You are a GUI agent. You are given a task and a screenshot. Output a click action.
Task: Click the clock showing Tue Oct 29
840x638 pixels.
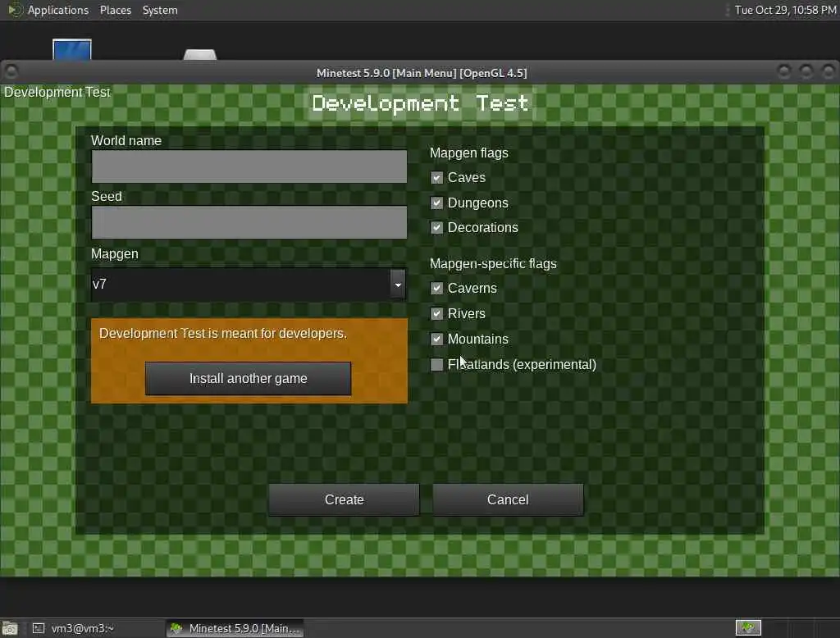(x=785, y=10)
